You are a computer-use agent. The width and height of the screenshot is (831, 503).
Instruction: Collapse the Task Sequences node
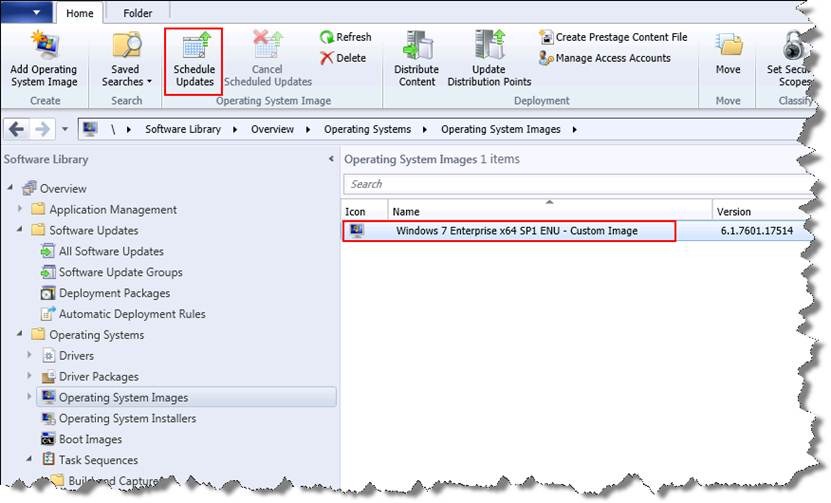pos(30,459)
